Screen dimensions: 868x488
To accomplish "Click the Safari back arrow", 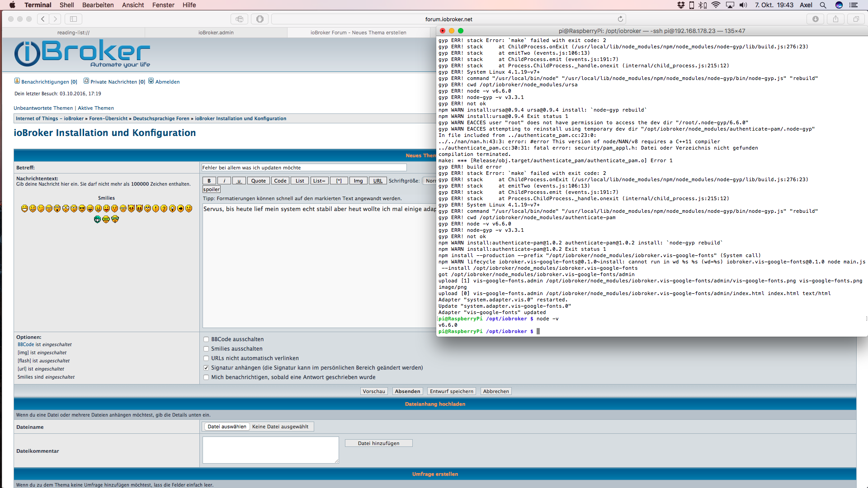I will click(43, 19).
